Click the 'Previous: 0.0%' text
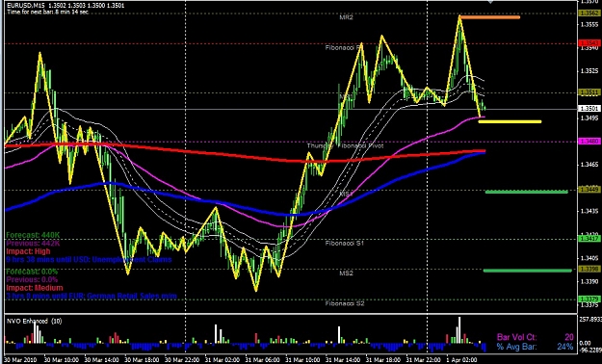 point(32,279)
